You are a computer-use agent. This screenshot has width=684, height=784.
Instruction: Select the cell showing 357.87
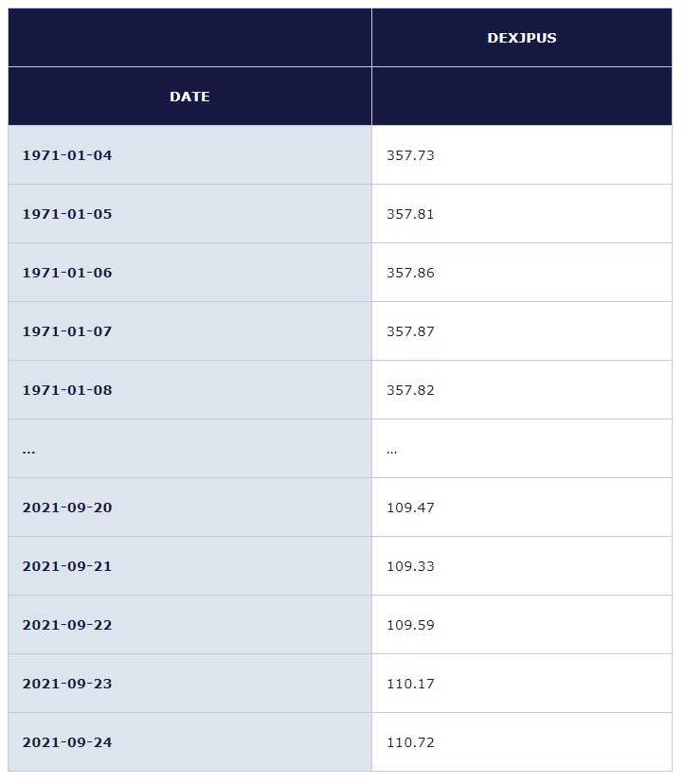coord(410,331)
